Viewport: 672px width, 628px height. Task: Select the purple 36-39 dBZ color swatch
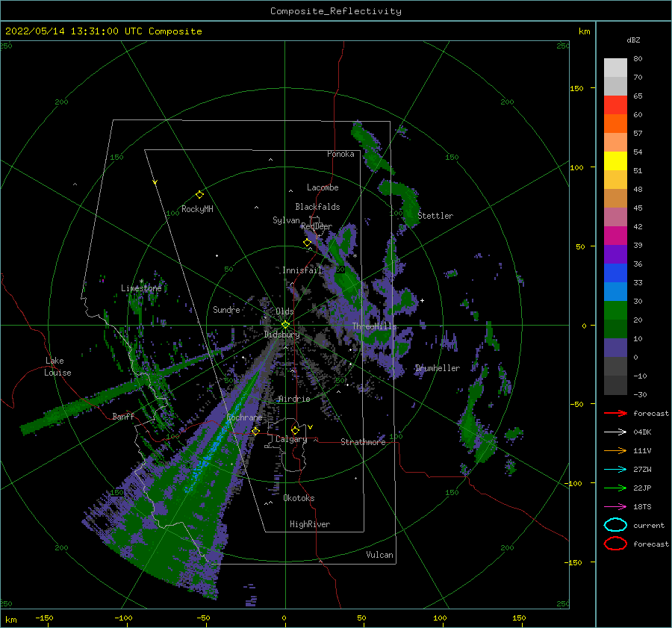pyautogui.click(x=615, y=255)
